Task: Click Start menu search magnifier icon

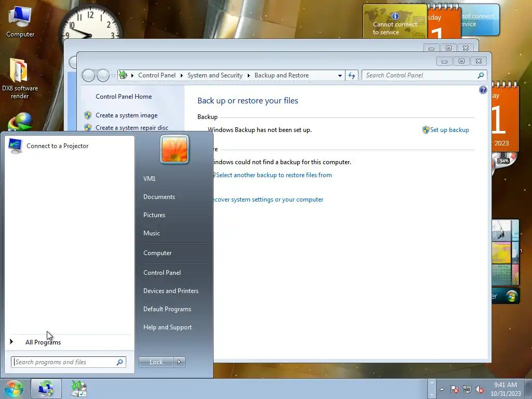Action: [119, 362]
